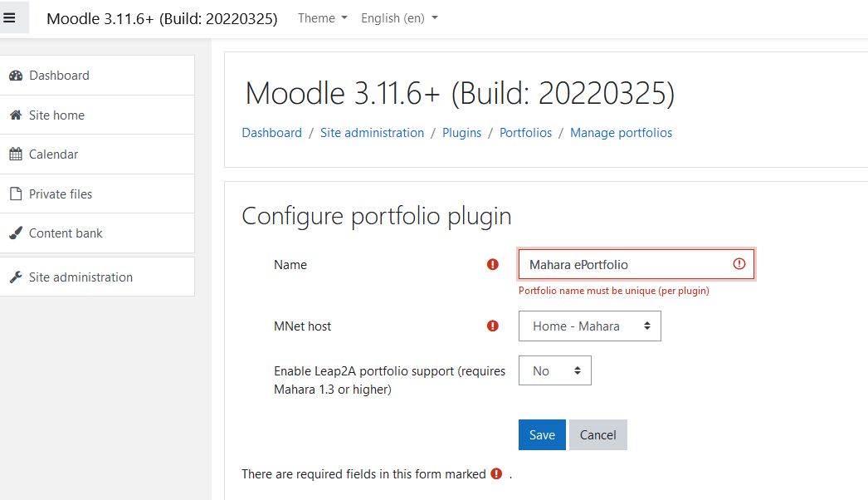
Task: Go to Site home in sidebar
Action: (97, 115)
